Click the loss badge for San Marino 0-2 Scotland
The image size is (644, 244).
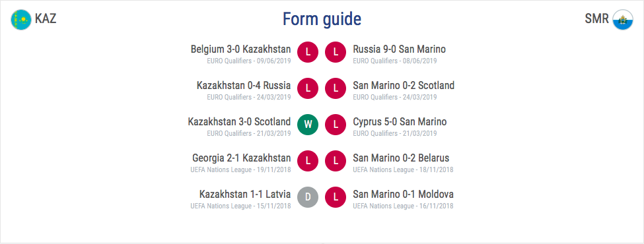point(336,88)
